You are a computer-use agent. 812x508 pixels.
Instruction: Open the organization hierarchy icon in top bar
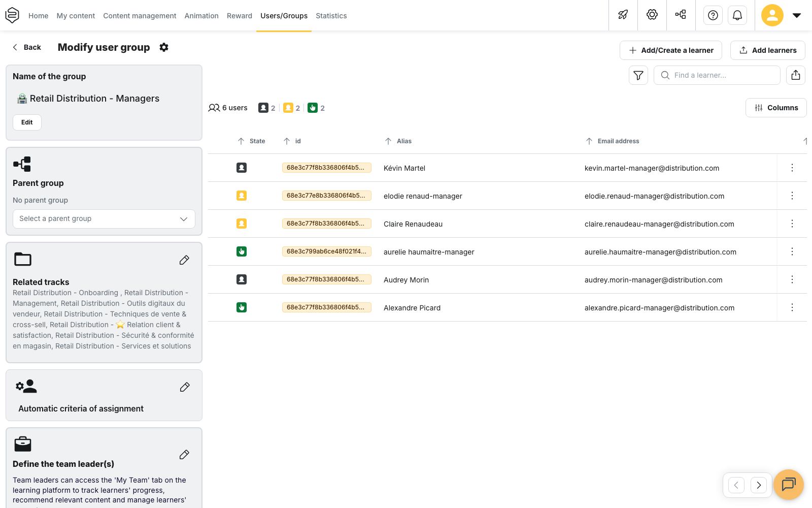coord(681,15)
